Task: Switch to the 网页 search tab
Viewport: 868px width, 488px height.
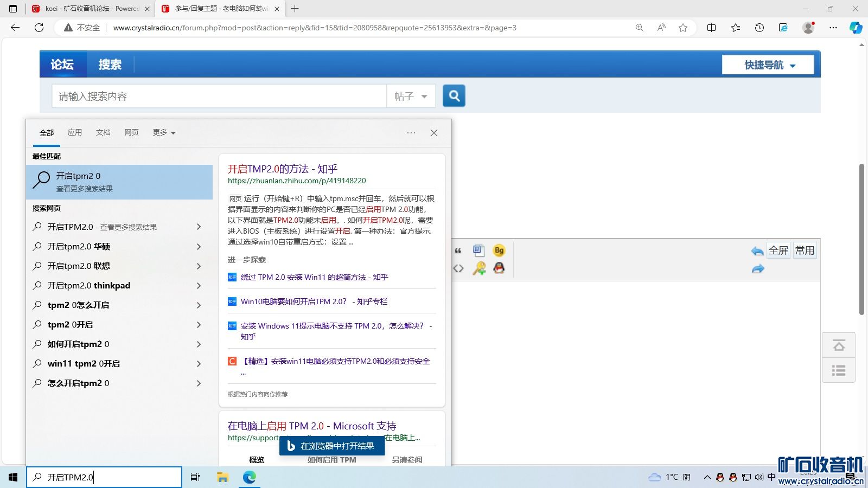Action: coord(131,133)
